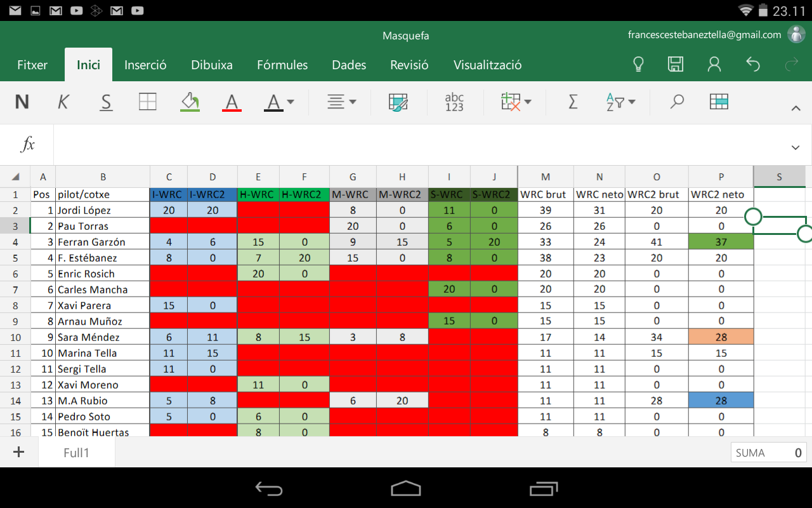Tap Android recent apps button
Screen dimensions: 812x508
[543, 488]
